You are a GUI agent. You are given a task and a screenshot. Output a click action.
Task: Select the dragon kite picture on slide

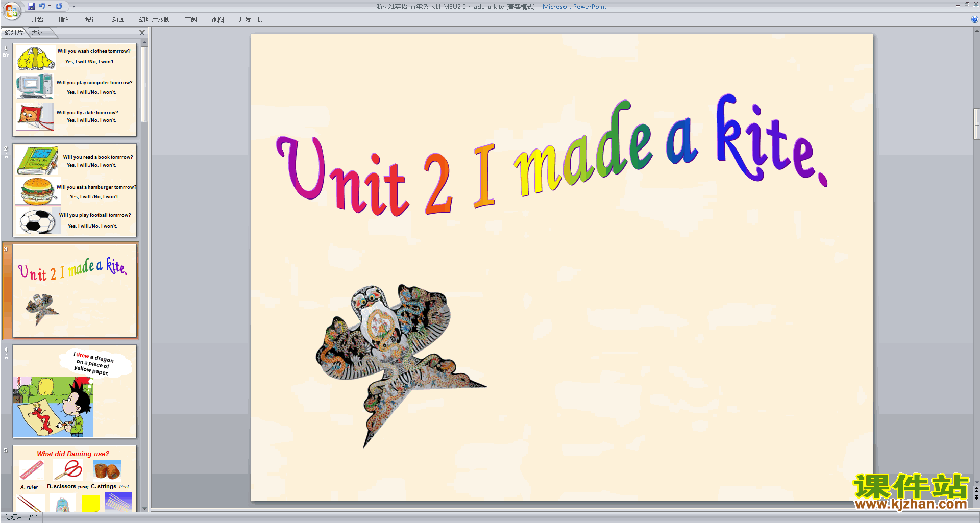401,366
